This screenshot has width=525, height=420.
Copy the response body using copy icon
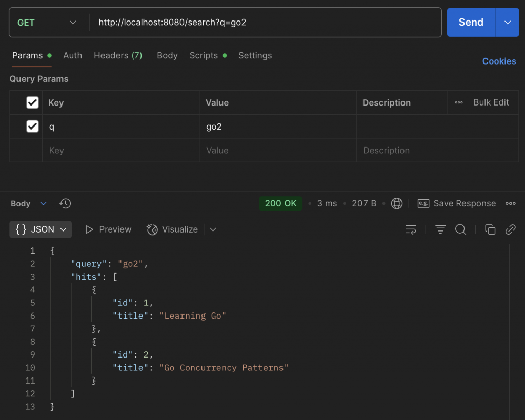[490, 229]
